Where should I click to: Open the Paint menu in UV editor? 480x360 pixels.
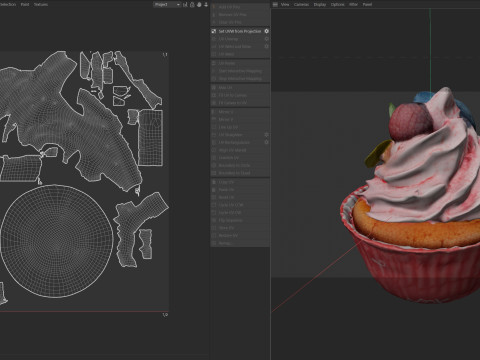click(25, 4)
